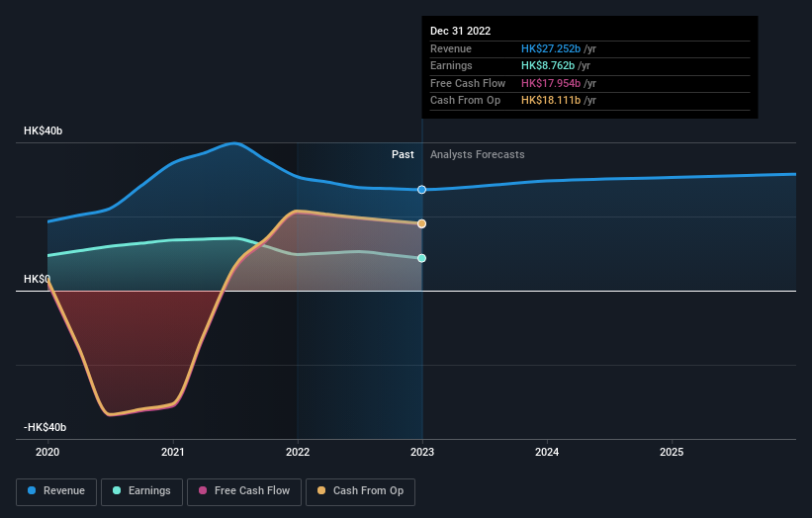Screen dimensions: 812x518
Task: Toggle the Revenue legend button
Action: click(56, 491)
